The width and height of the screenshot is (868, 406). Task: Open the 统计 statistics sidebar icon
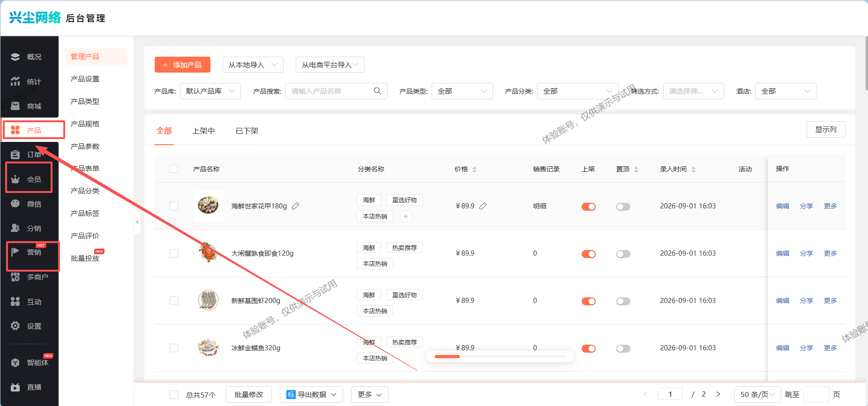(15, 81)
